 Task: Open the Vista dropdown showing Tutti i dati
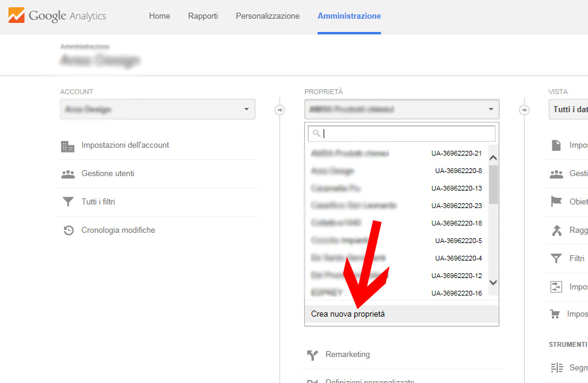(567, 110)
